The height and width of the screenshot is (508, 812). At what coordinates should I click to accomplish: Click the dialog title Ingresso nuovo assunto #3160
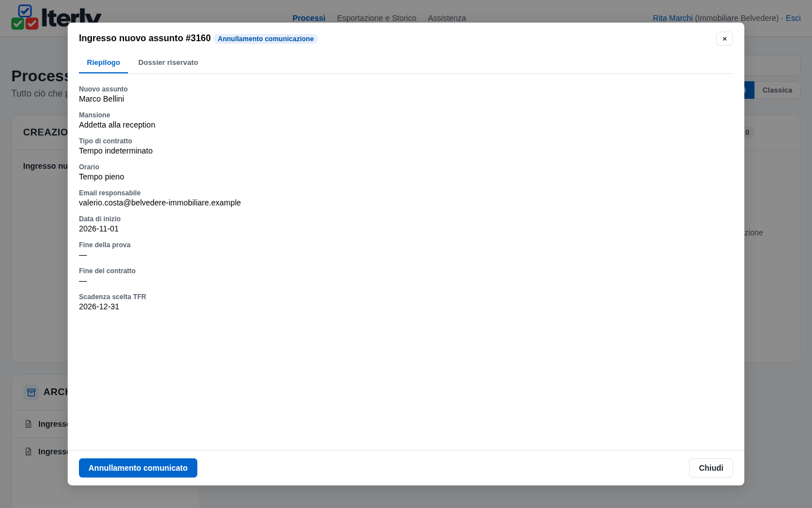145,38
